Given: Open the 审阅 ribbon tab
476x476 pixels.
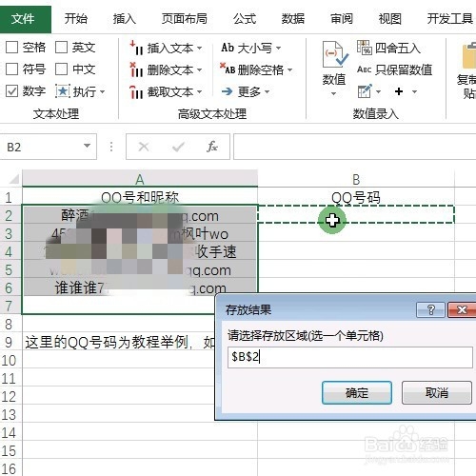Looking at the screenshot, I should point(342,19).
